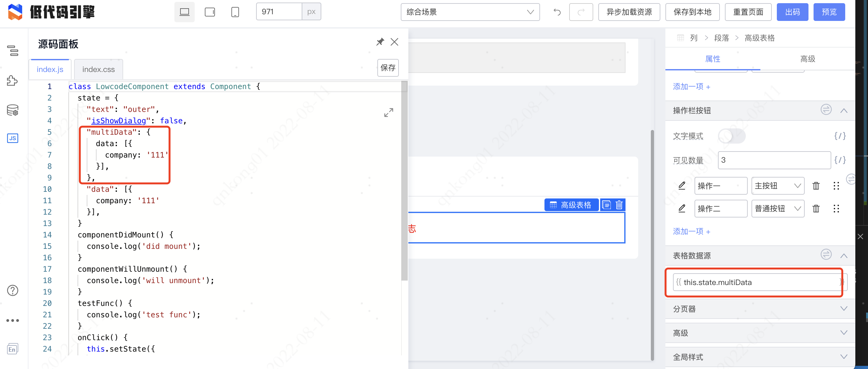Select the mobile device preview icon

(235, 11)
